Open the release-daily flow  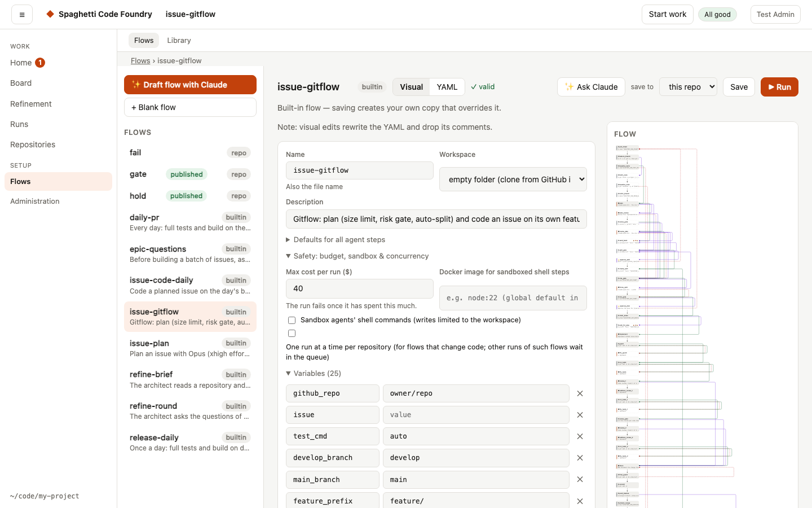(x=190, y=443)
